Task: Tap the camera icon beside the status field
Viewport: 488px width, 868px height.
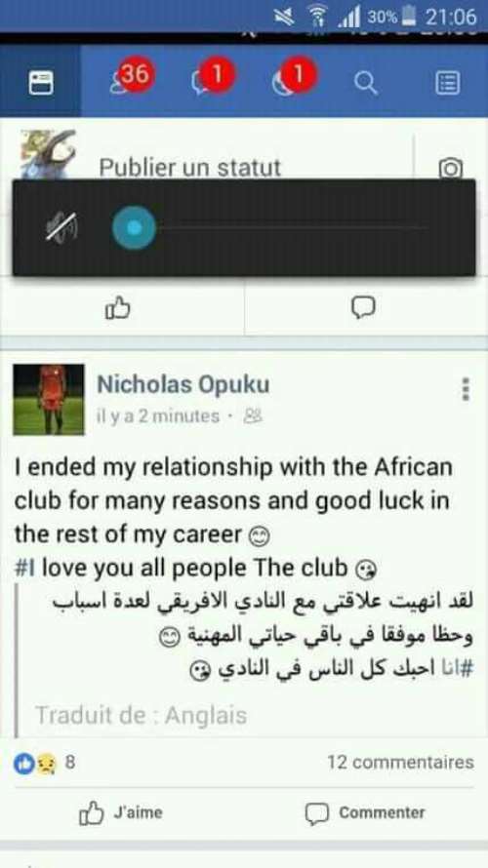Action: pos(450,169)
